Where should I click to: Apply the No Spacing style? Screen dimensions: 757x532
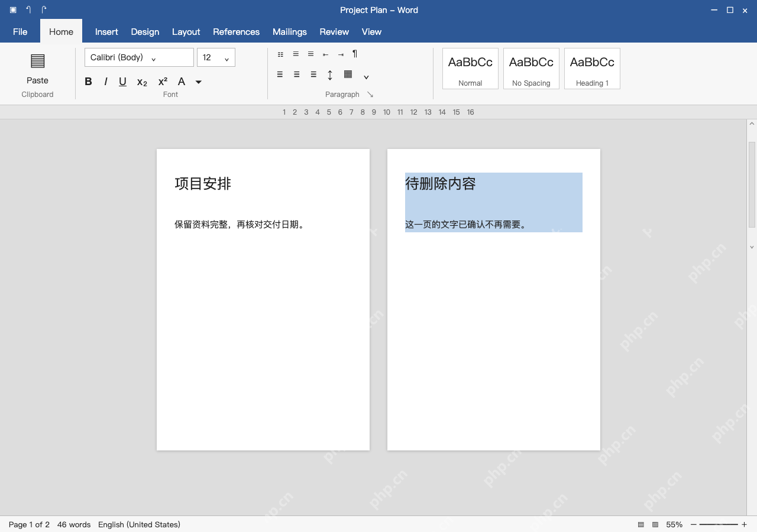[x=531, y=69]
